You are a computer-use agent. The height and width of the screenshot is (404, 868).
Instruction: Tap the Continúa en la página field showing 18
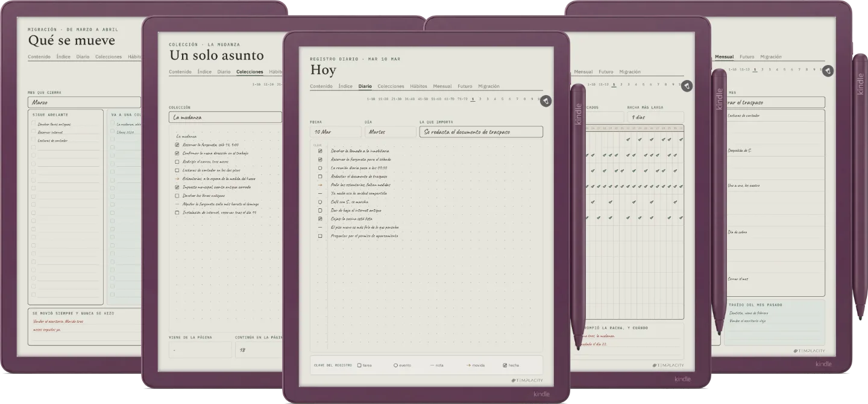259,350
